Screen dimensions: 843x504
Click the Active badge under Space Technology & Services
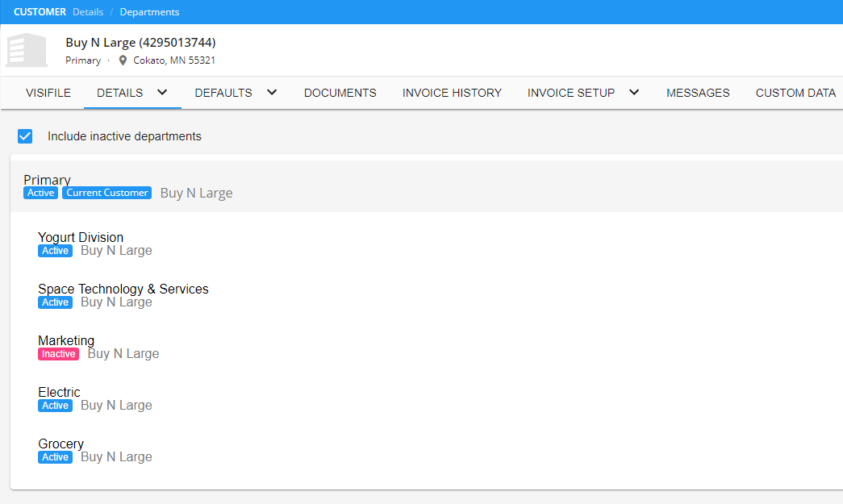pyautogui.click(x=56, y=302)
